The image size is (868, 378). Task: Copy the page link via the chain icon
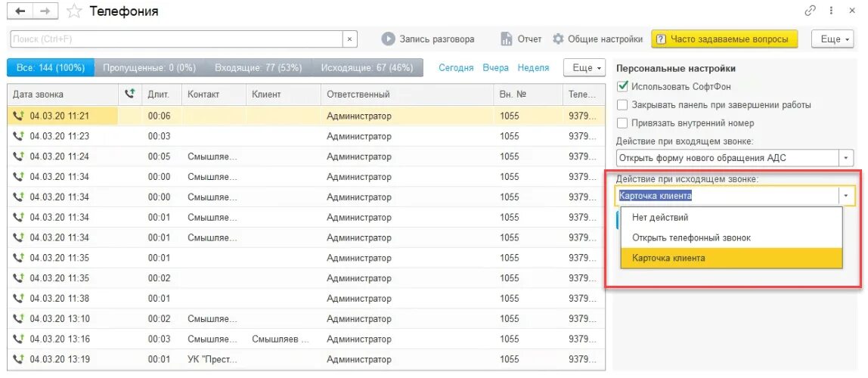(x=811, y=11)
